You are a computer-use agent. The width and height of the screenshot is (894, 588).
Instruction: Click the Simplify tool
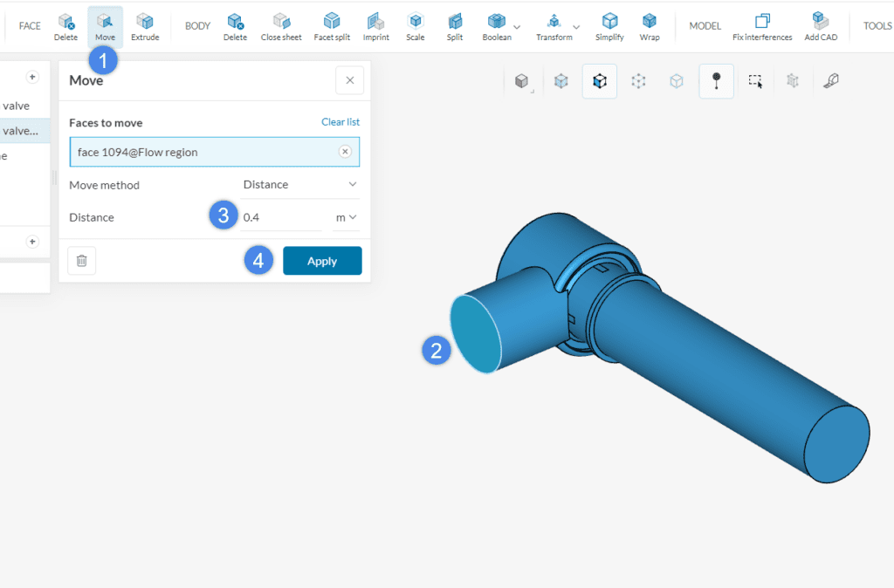(x=609, y=25)
